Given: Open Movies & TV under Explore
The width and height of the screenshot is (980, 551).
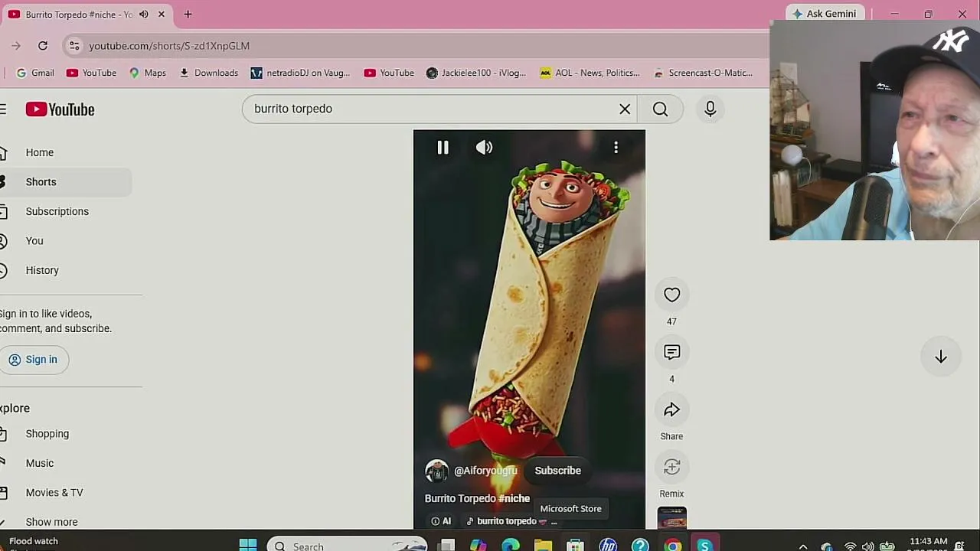Looking at the screenshot, I should 54,493.
